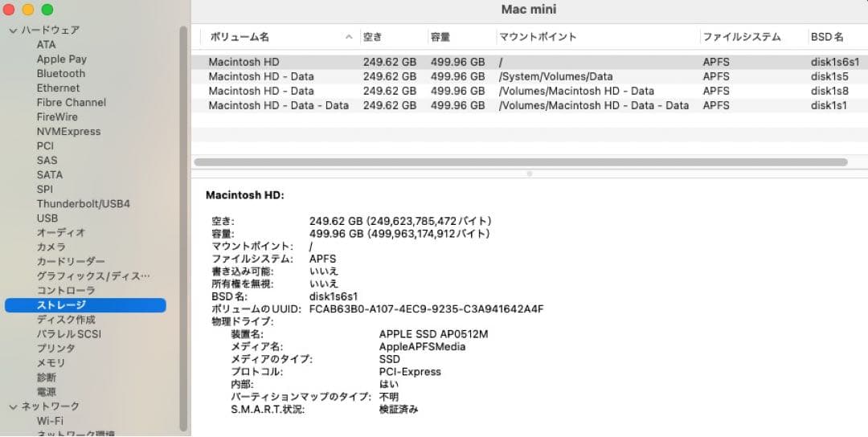Viewport: 868px width, 437px height.
Task: Sort by the BSD名 column header
Action: pos(827,37)
